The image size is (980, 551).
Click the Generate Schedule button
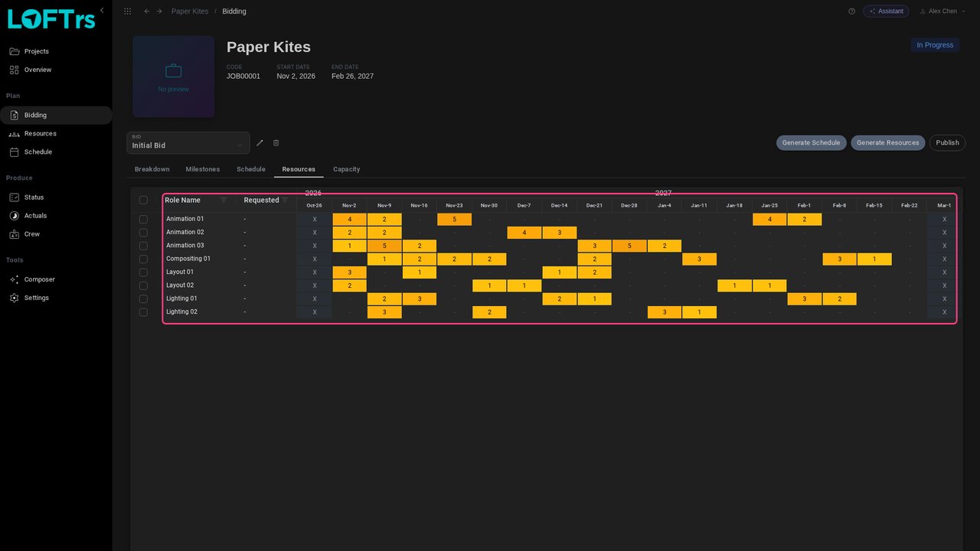(x=812, y=143)
